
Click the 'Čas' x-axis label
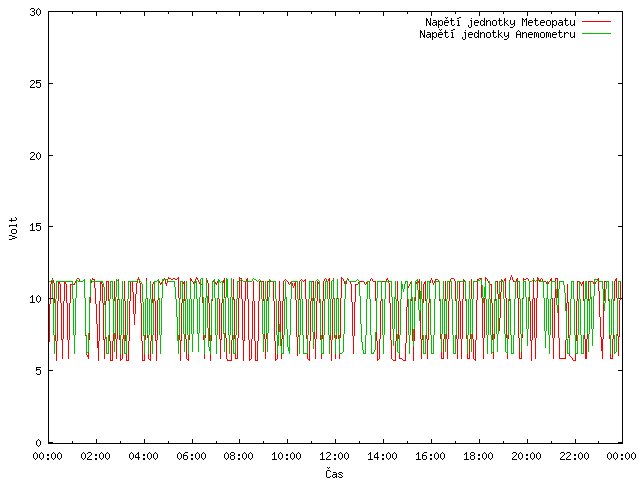tap(334, 473)
